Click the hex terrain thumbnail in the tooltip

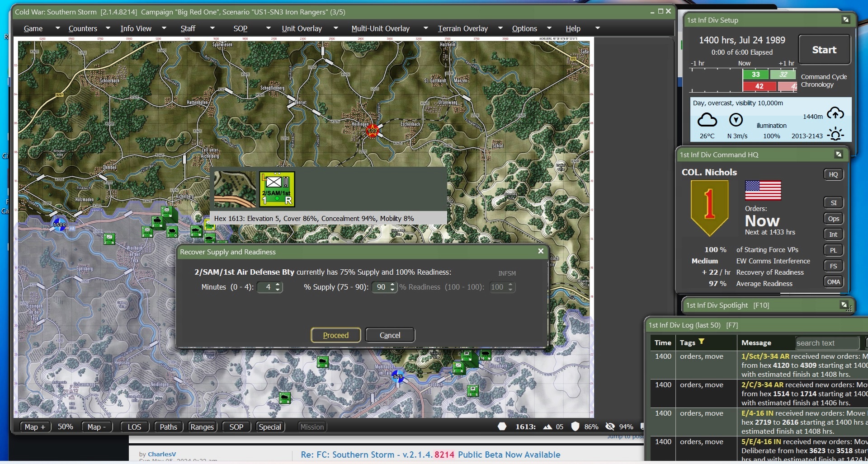(x=235, y=189)
